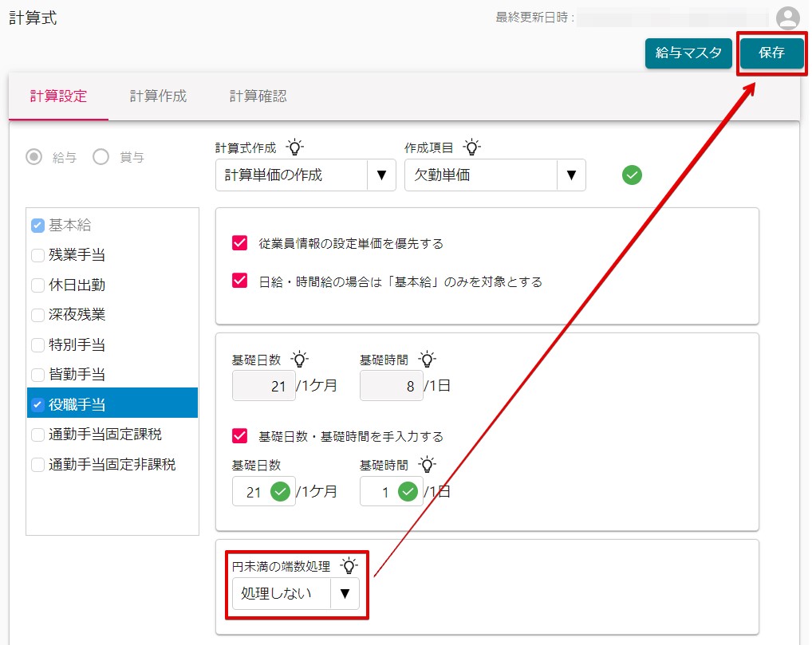Click the user account avatar icon
This screenshot has width=812, height=645.
pos(787,18)
